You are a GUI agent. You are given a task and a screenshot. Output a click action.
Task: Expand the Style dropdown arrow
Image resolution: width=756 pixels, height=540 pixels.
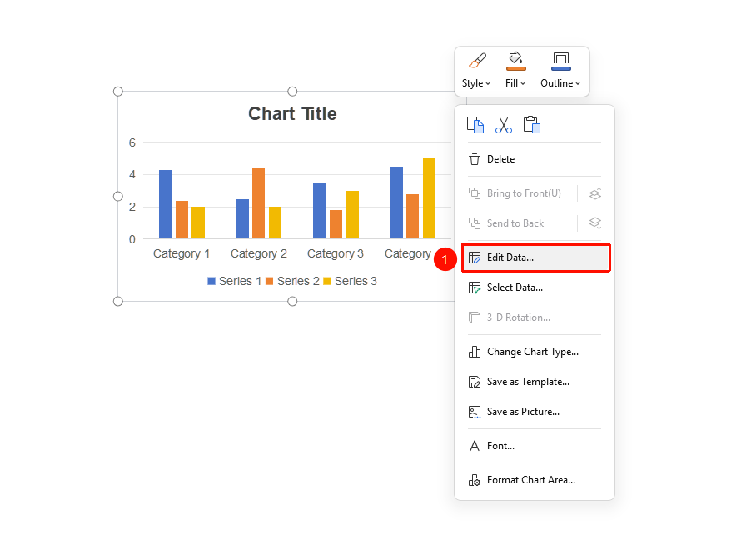point(488,83)
